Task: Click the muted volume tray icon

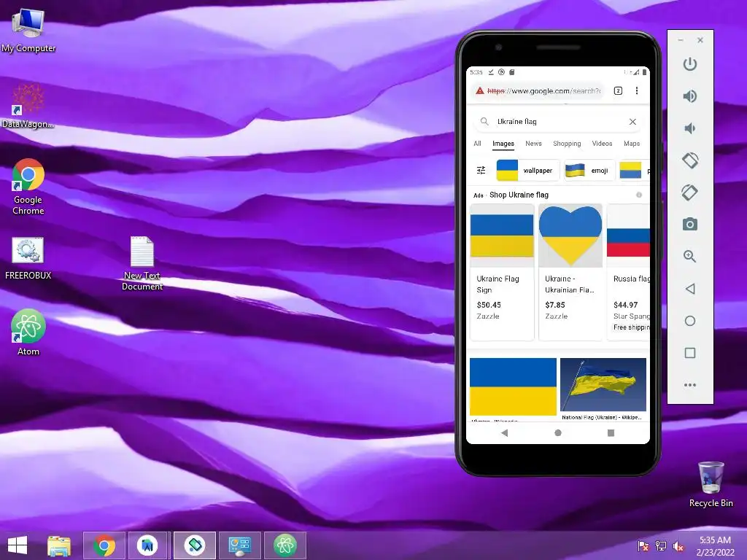Action: 678,546
